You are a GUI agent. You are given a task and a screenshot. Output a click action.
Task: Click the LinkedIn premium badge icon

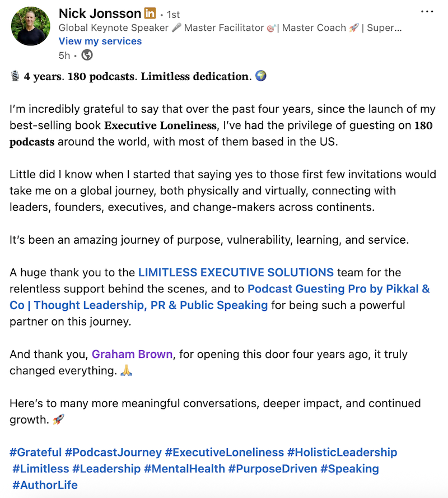point(150,13)
